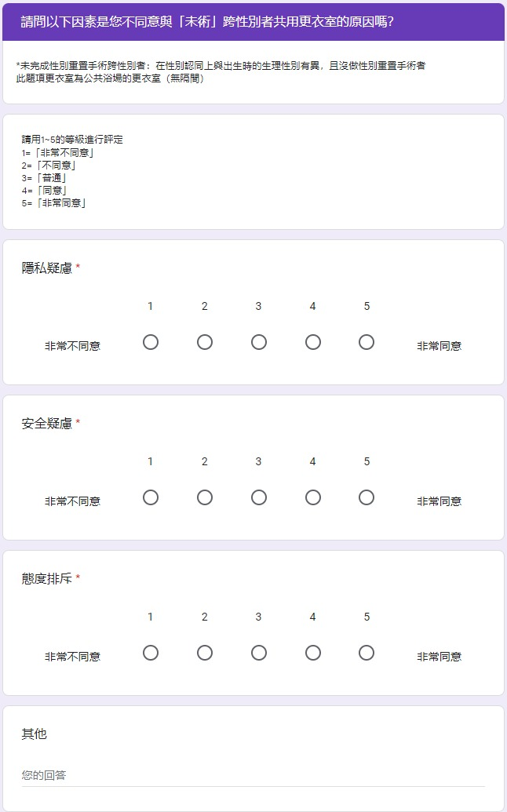Select rating 5 for 隱私疑慮
The image size is (507, 812).
367,342
